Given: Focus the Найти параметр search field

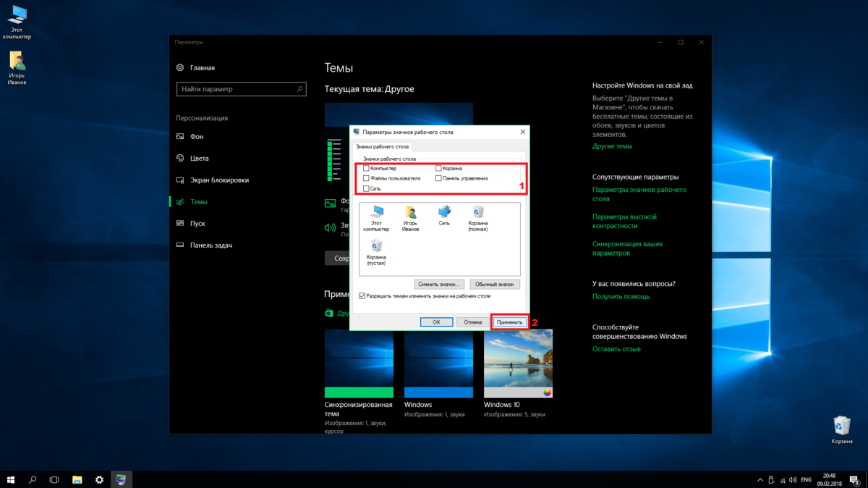Looking at the screenshot, I should pos(242,89).
